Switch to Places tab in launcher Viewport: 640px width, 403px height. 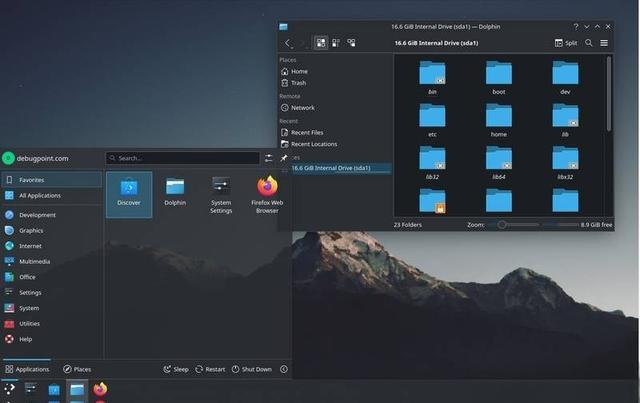click(77, 369)
